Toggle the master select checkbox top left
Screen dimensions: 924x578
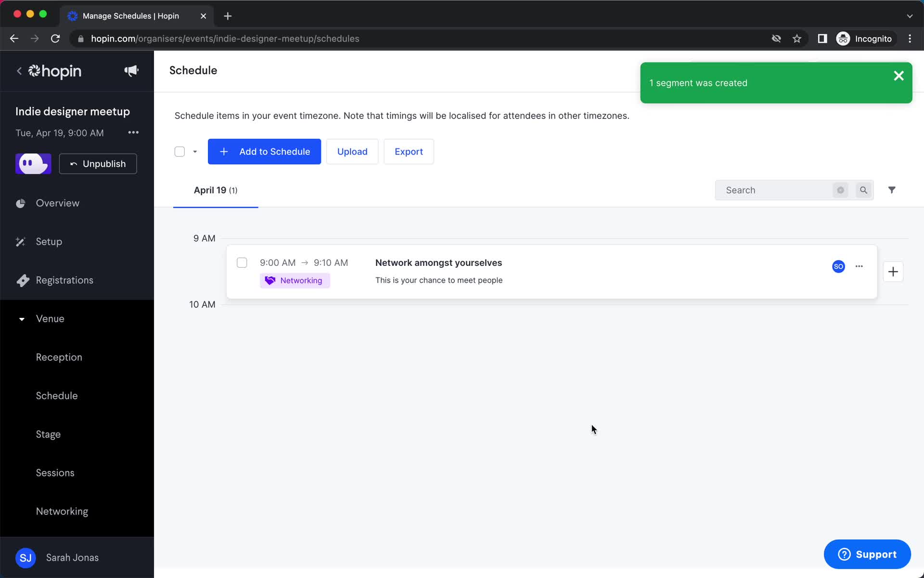coord(180,152)
